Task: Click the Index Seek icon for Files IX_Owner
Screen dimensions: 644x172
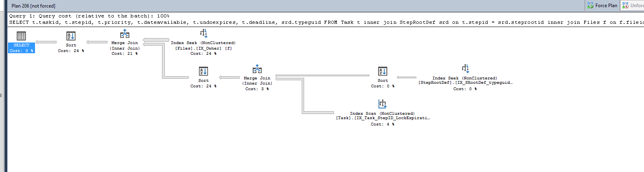Action: pyautogui.click(x=203, y=33)
